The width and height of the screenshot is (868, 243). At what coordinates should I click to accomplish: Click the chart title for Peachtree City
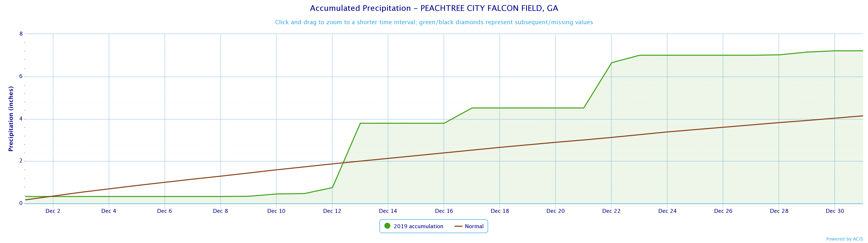434,8
